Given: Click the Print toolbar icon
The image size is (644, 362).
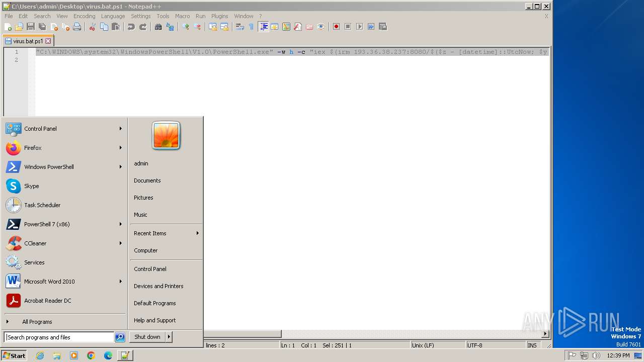Looking at the screenshot, I should point(77,27).
